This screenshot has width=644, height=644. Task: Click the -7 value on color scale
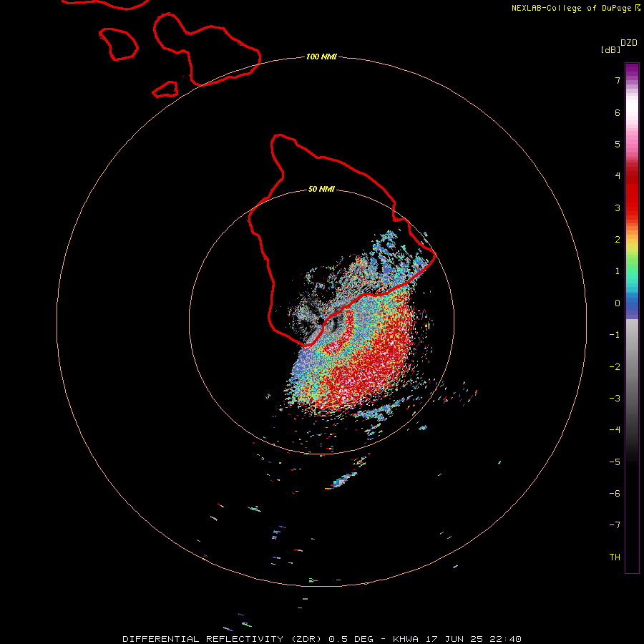click(x=615, y=525)
